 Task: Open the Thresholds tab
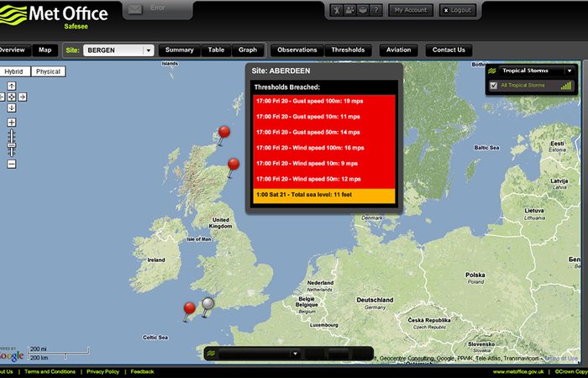pos(348,50)
